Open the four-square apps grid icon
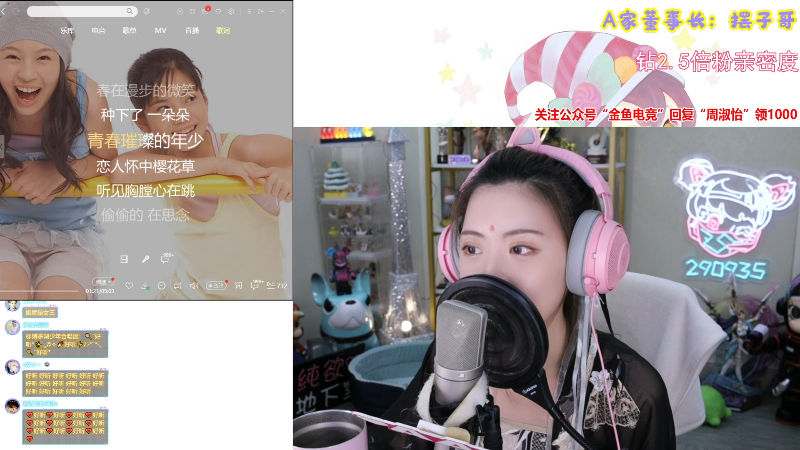800x450 pixels. point(192,11)
